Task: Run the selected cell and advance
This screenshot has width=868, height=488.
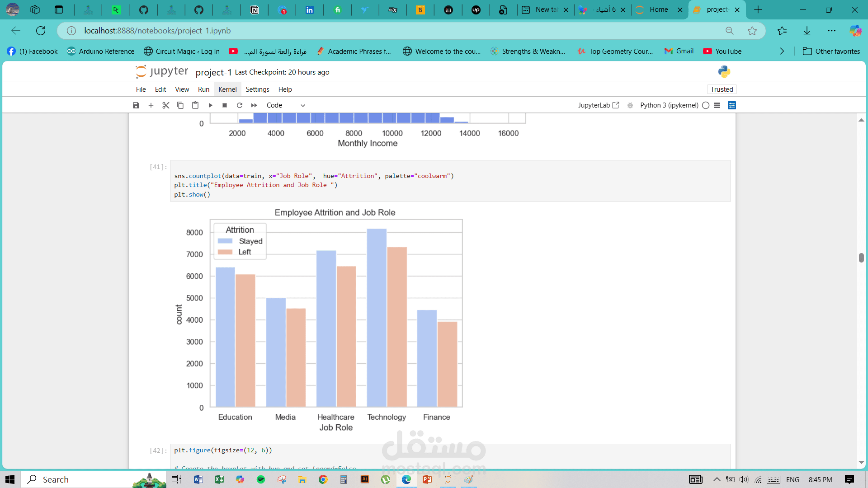Action: coord(210,105)
